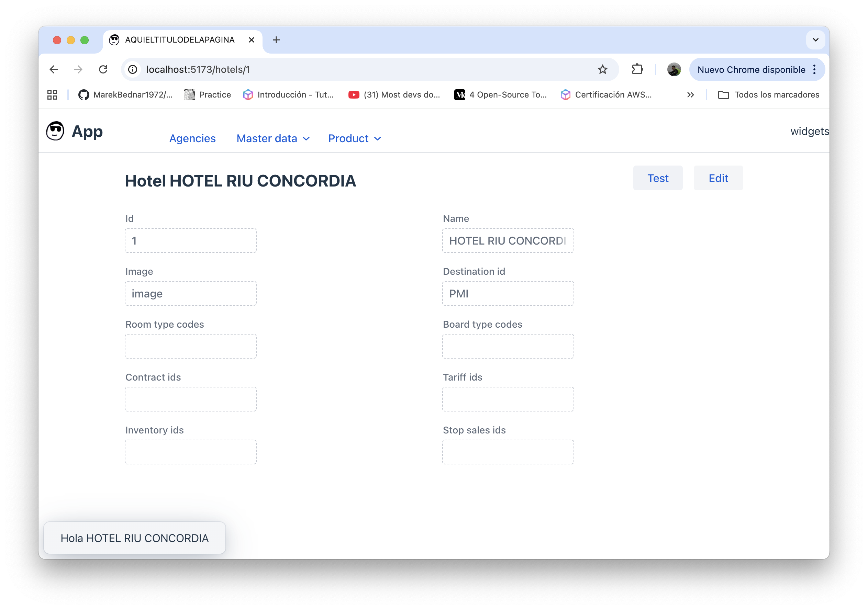Click the Destination id field
Screen dimensions: 868x610
(508, 294)
